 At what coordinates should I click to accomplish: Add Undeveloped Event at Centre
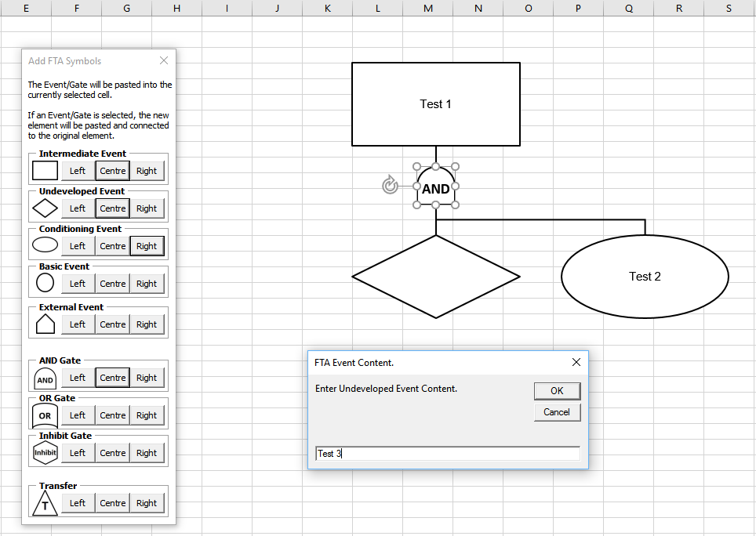(113, 208)
